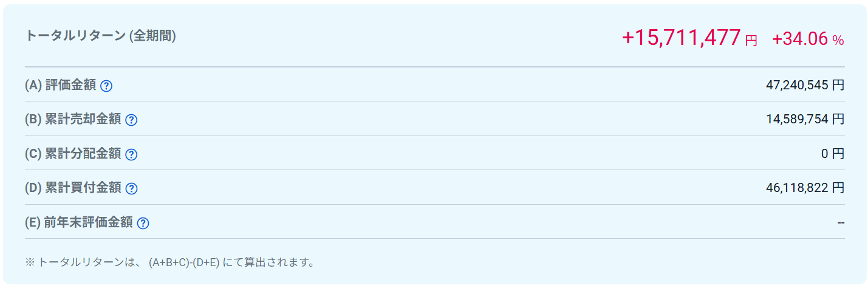Select the トータルリターン (全期間) heading

pos(100,36)
